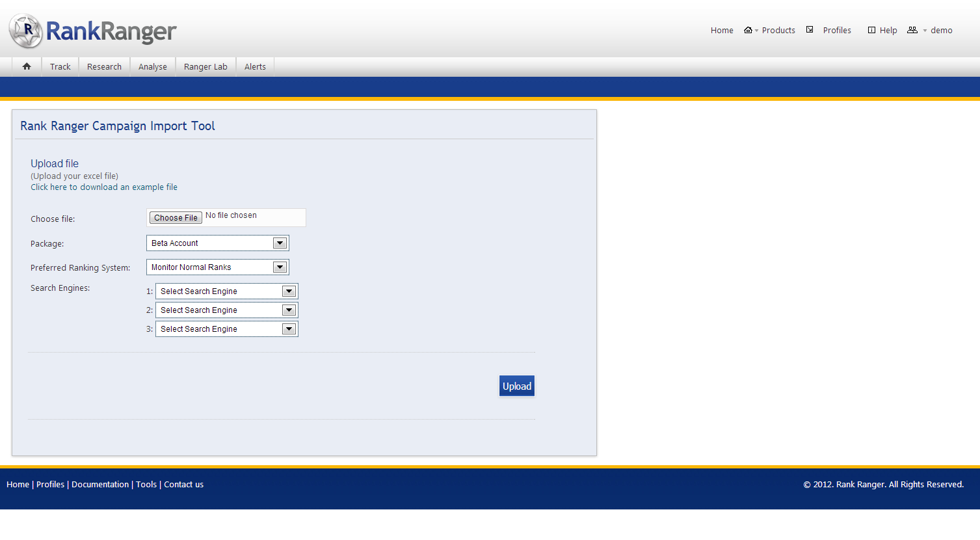Expand the Preferred Ranking System dropdown

point(218,267)
